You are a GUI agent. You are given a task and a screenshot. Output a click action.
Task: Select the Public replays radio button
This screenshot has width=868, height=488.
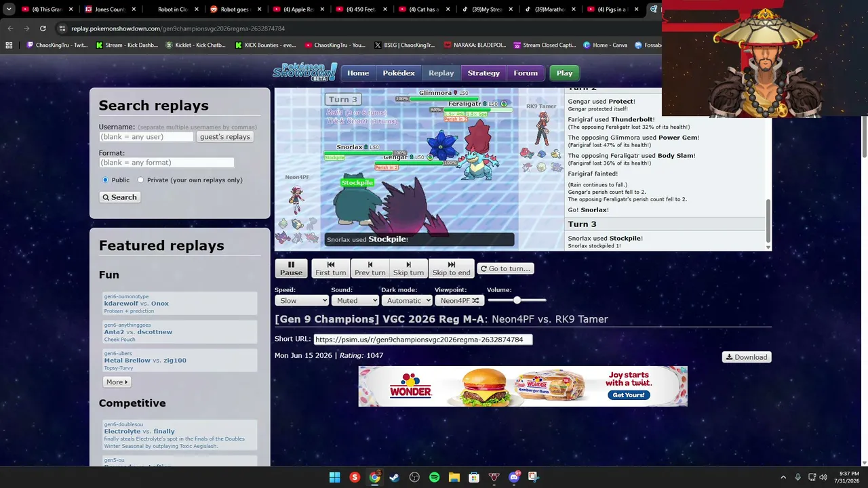pyautogui.click(x=105, y=180)
